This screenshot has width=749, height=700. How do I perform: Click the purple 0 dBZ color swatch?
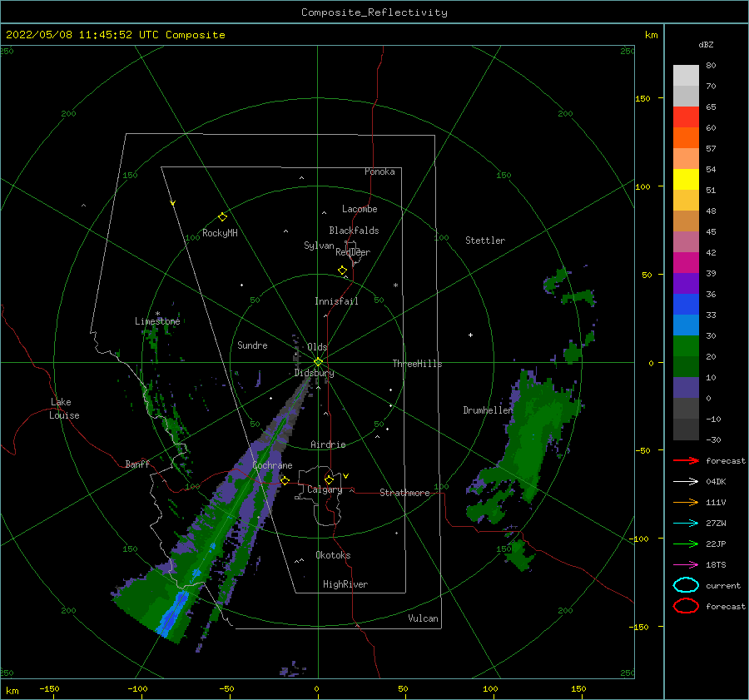686,388
